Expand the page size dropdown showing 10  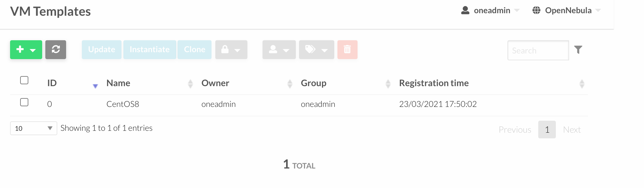(34, 128)
